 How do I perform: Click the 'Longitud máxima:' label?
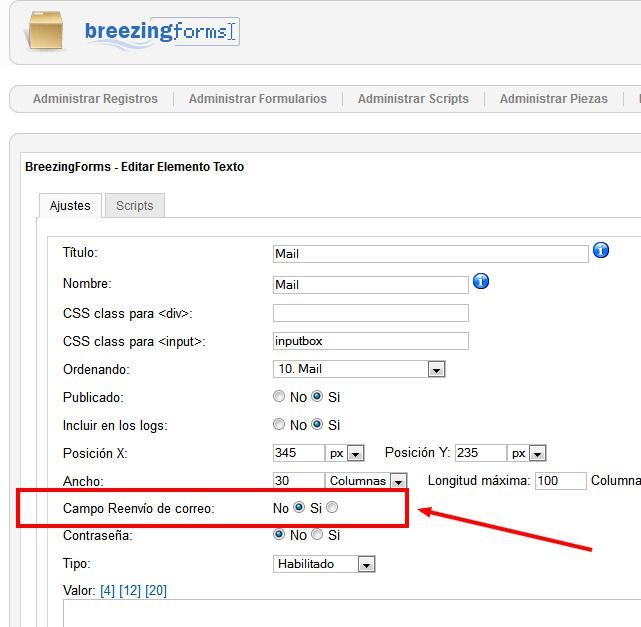coord(479,481)
